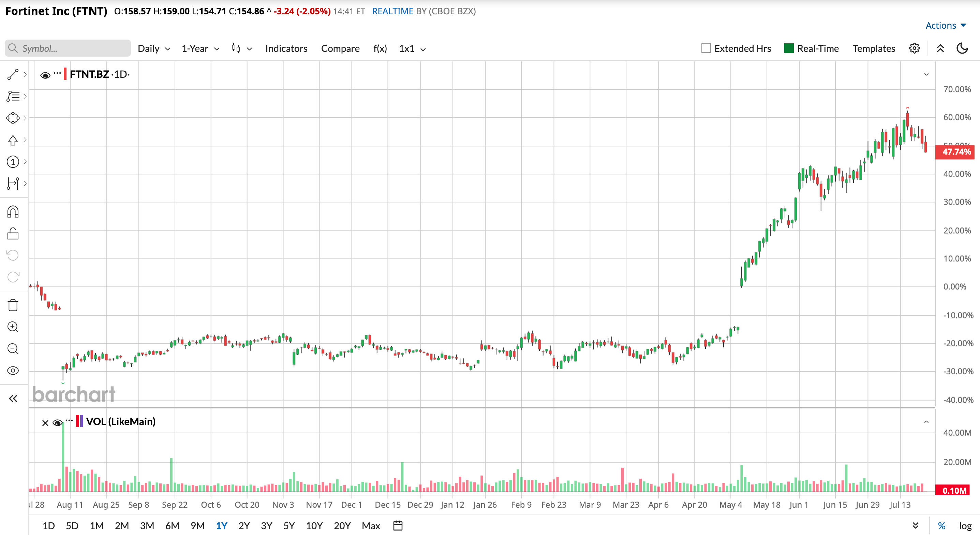Click the redo arrow icon
Image resolution: width=980 pixels, height=535 pixels.
pos(13,277)
